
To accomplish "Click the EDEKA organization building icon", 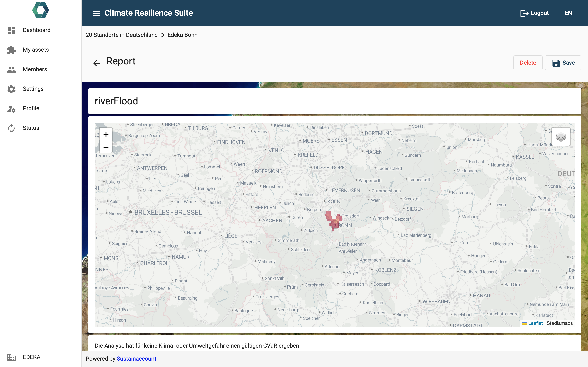I will [11, 357].
